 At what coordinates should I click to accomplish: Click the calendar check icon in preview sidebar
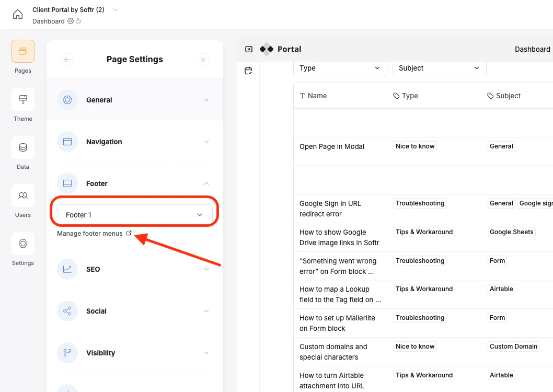click(248, 71)
